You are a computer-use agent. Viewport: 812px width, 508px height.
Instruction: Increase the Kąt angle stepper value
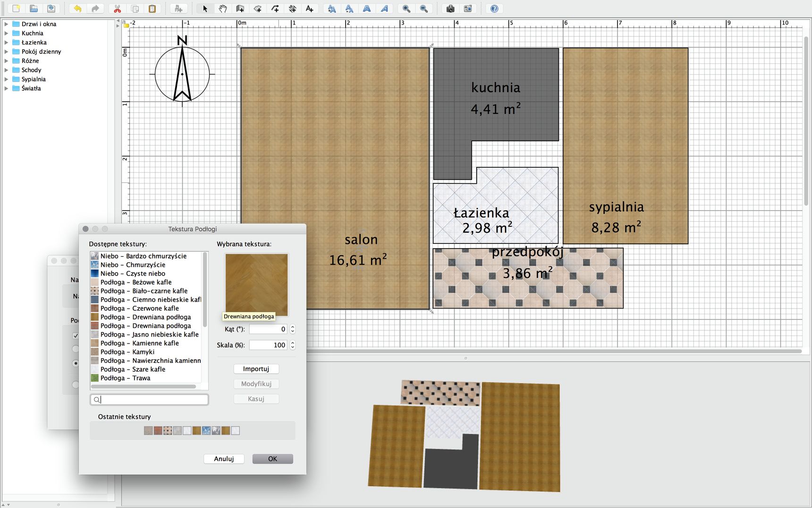coord(293,327)
